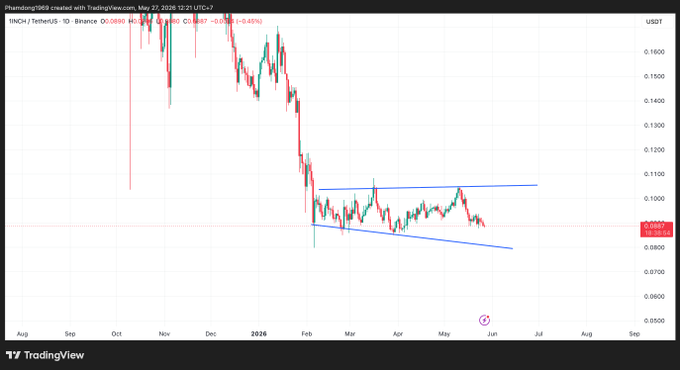The image size is (680, 370).
Task: Click the Feb label on time axis
Action: click(x=307, y=334)
